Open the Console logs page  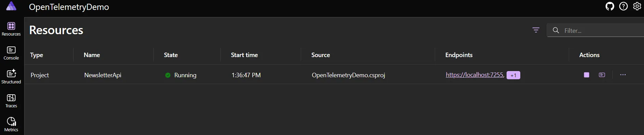point(11,53)
